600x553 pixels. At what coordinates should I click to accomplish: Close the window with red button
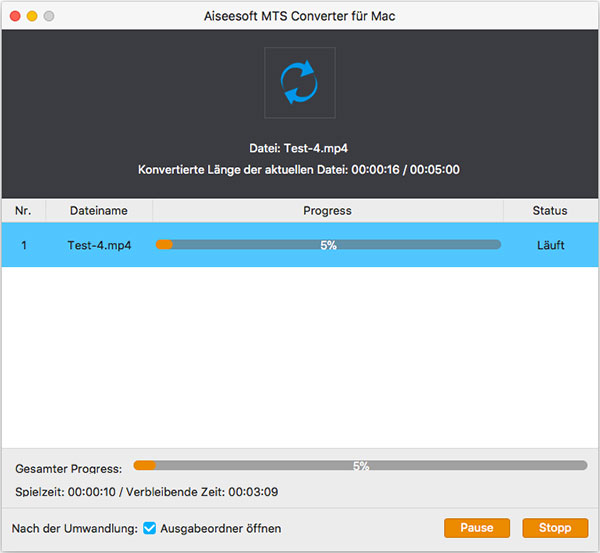coord(15,16)
